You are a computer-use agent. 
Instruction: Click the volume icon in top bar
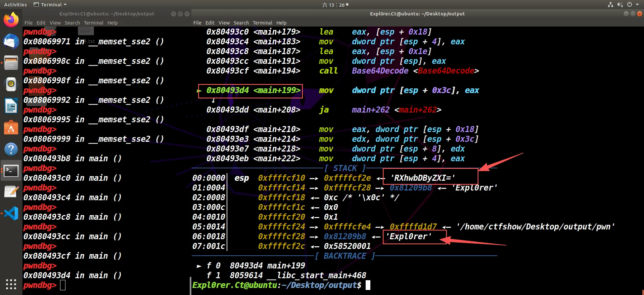[x=620, y=5]
